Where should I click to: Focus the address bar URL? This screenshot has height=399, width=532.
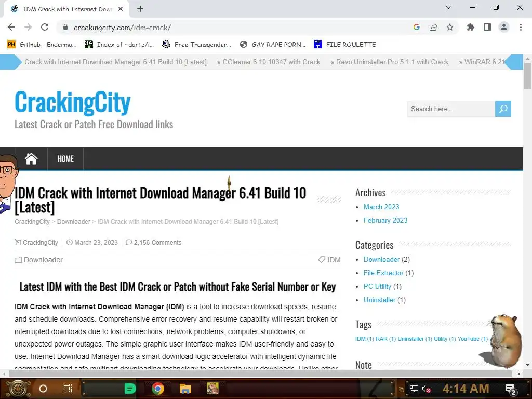point(123,28)
